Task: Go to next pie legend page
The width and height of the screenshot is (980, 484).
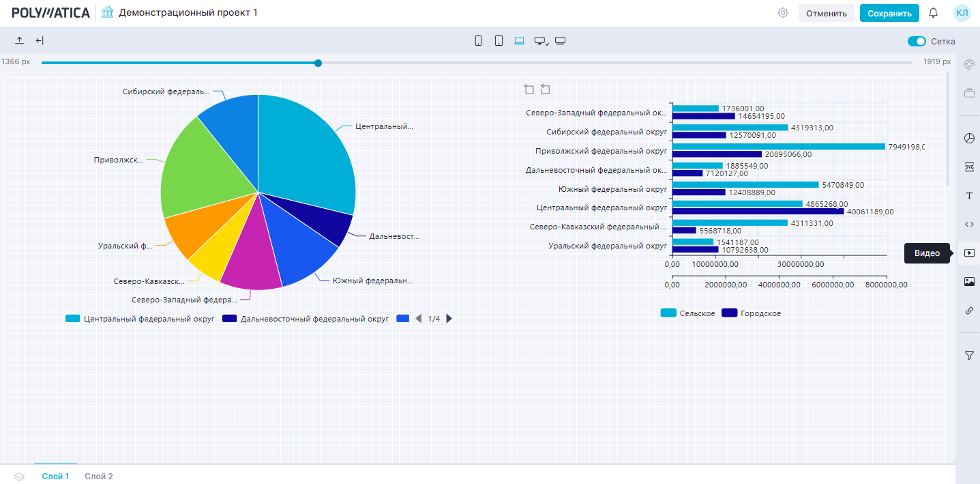Action: point(449,319)
